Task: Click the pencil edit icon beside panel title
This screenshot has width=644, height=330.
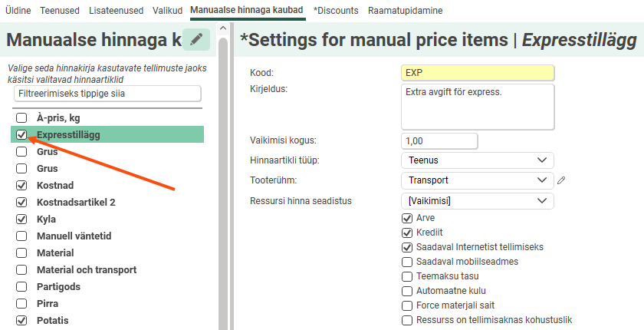Action: pos(196,40)
